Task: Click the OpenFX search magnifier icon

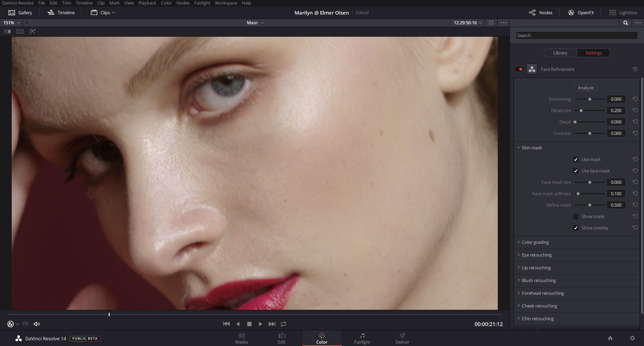Action: 626,23
